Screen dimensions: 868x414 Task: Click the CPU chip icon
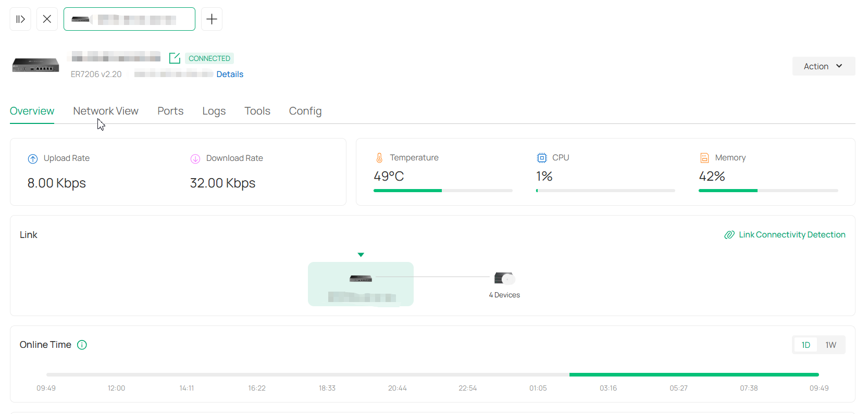542,158
